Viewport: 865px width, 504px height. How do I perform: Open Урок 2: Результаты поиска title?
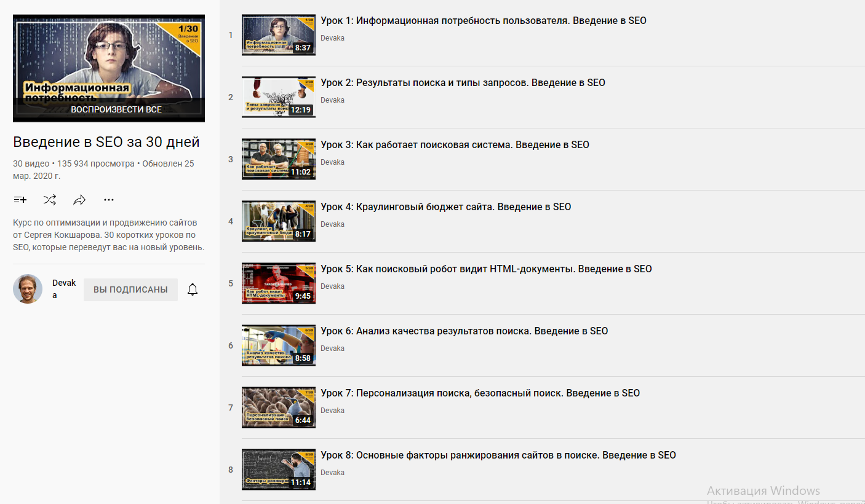[463, 82]
